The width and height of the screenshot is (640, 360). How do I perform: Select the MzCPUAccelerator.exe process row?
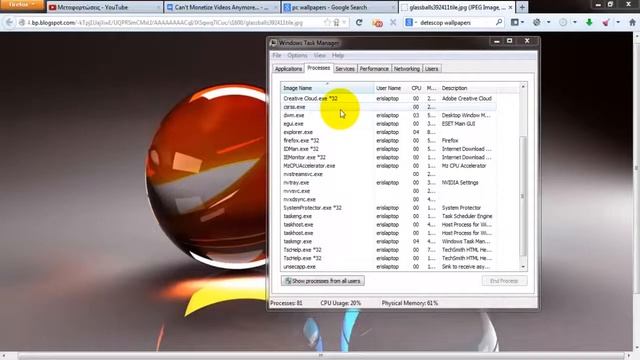click(388, 166)
